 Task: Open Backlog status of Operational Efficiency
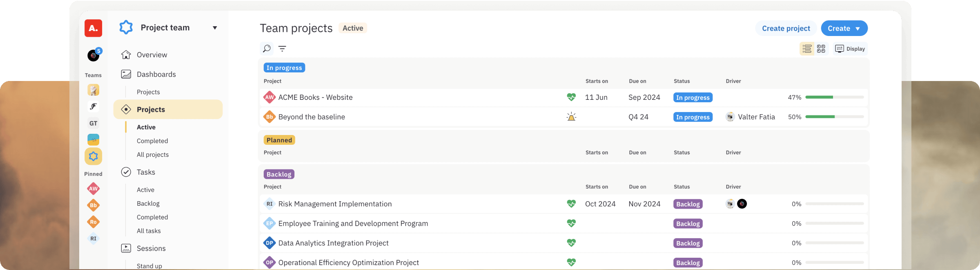pyautogui.click(x=688, y=263)
